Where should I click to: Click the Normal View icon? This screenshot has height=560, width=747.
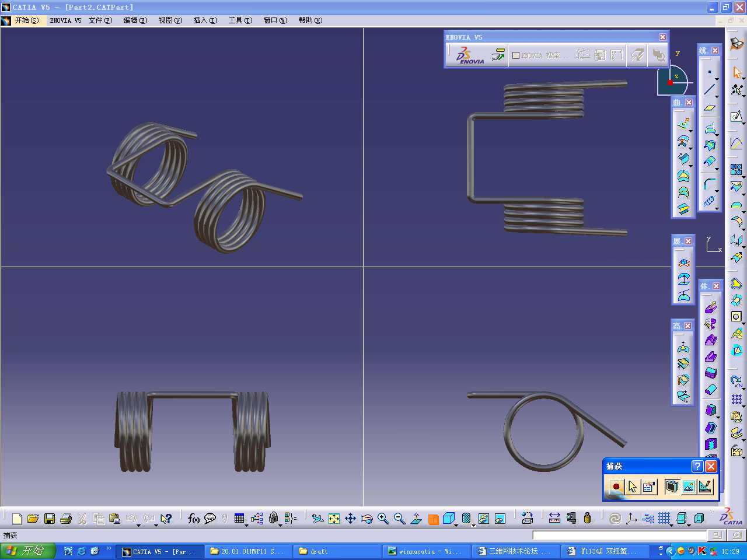416,519
